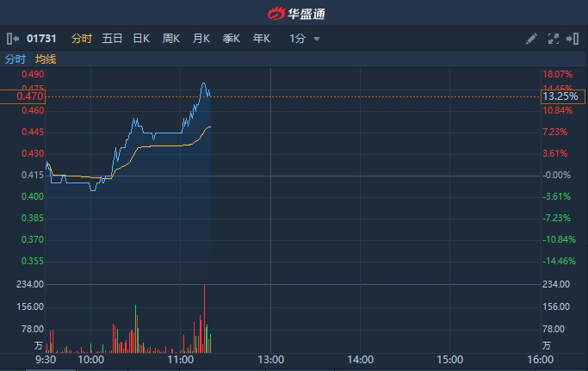Viewport: 588px width, 371px height.
Task: Switch to the 五日 tab
Action: 112,39
